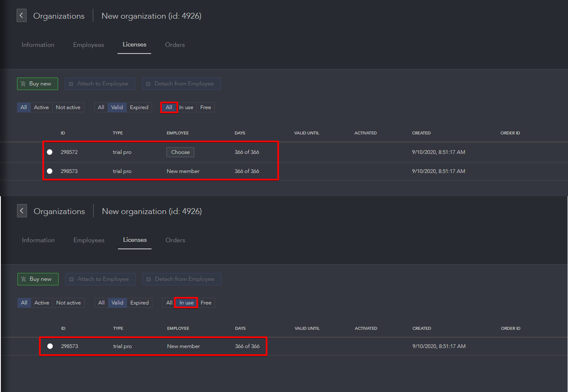Open the Orders tab
Image resolution: width=568 pixels, height=392 pixels.
[x=175, y=44]
